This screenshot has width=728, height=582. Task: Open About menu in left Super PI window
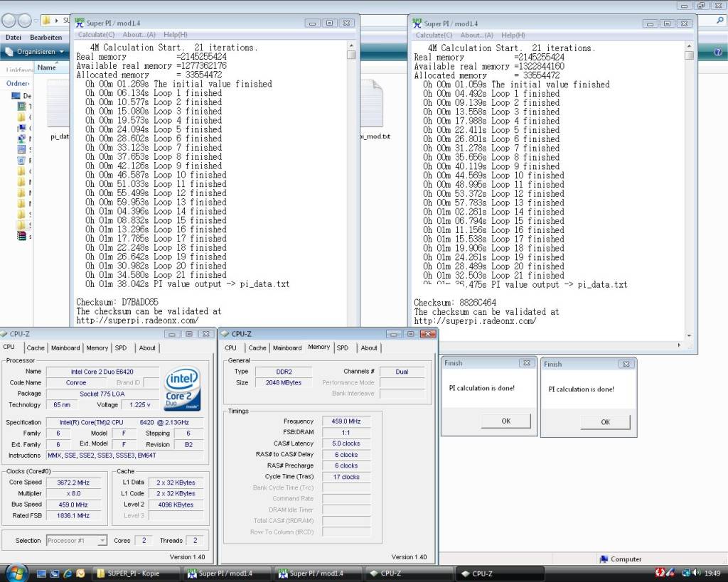pyautogui.click(x=139, y=35)
